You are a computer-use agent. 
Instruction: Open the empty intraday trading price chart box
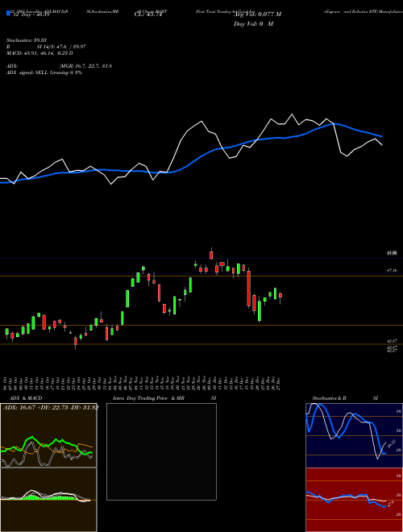pyautogui.click(x=161, y=451)
